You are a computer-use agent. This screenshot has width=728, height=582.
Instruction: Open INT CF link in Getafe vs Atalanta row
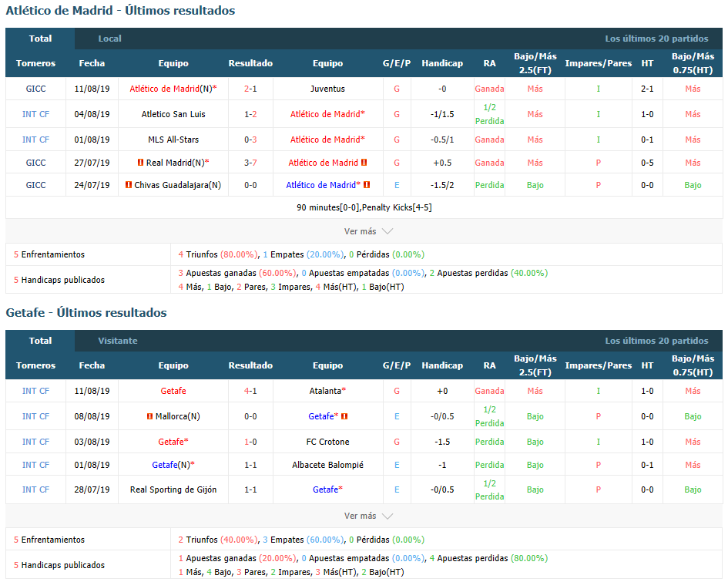pyautogui.click(x=35, y=391)
